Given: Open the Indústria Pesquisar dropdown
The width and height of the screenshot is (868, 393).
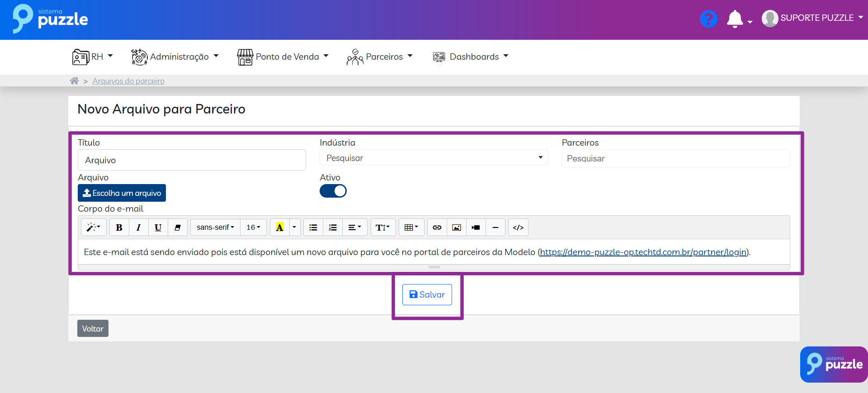Looking at the screenshot, I should click(434, 158).
